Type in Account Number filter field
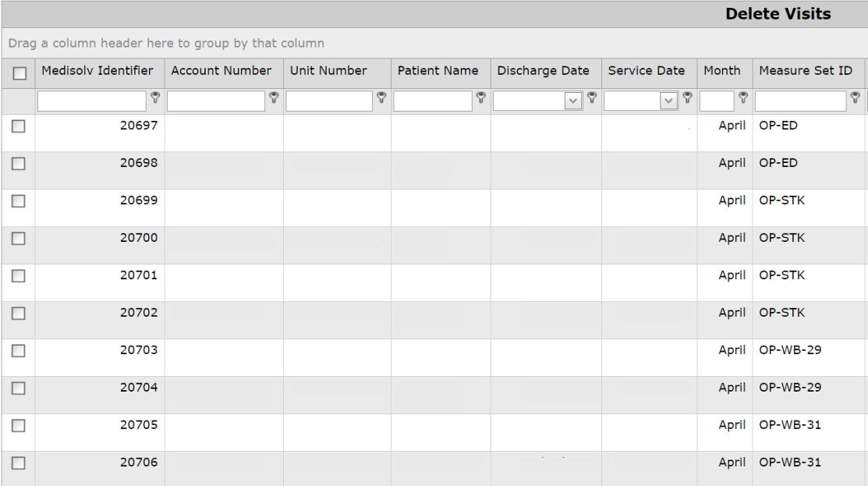This screenshot has width=868, height=486. click(x=216, y=101)
